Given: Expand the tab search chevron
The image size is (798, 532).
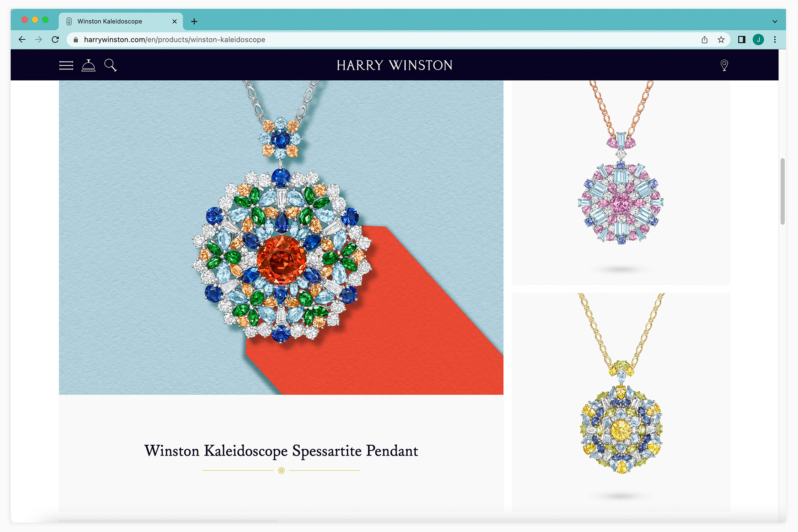Looking at the screenshot, I should point(775,21).
